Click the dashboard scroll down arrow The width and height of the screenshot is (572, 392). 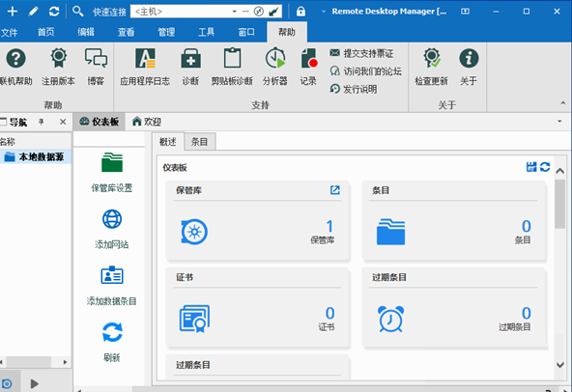tap(560, 365)
